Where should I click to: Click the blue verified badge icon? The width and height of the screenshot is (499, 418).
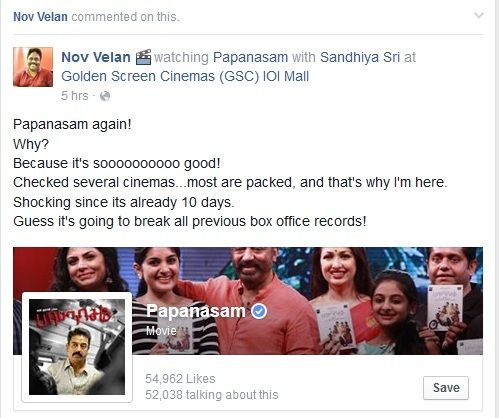point(259,311)
